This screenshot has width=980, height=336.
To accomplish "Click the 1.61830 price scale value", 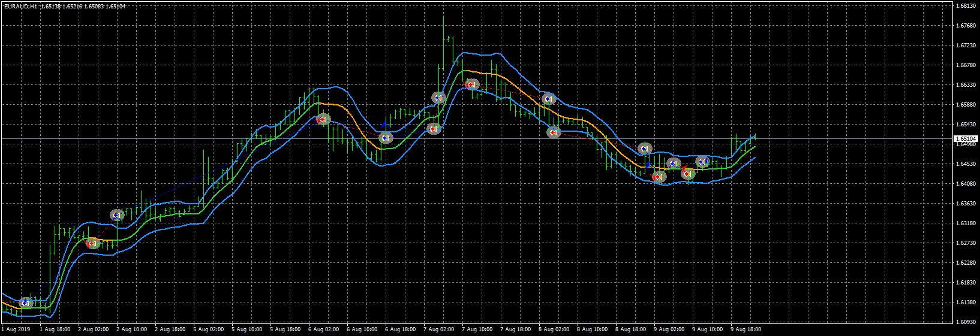I will (x=966, y=283).
